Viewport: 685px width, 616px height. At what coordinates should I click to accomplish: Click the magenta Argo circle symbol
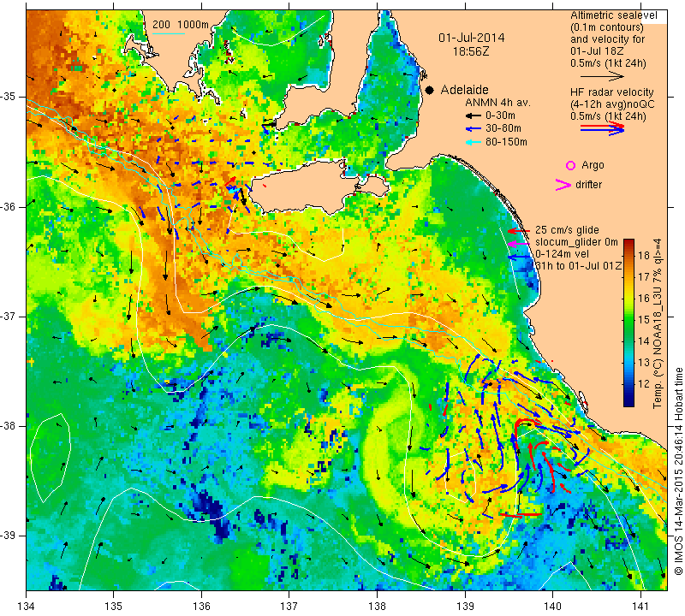(x=570, y=165)
